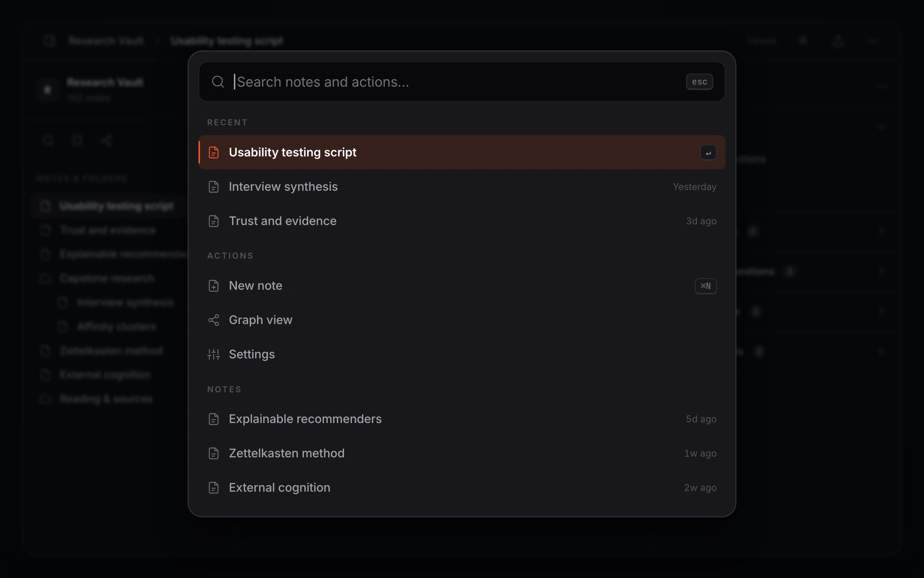Click the sidebar search icon in the background
This screenshot has width=924, height=578.
[x=48, y=141]
